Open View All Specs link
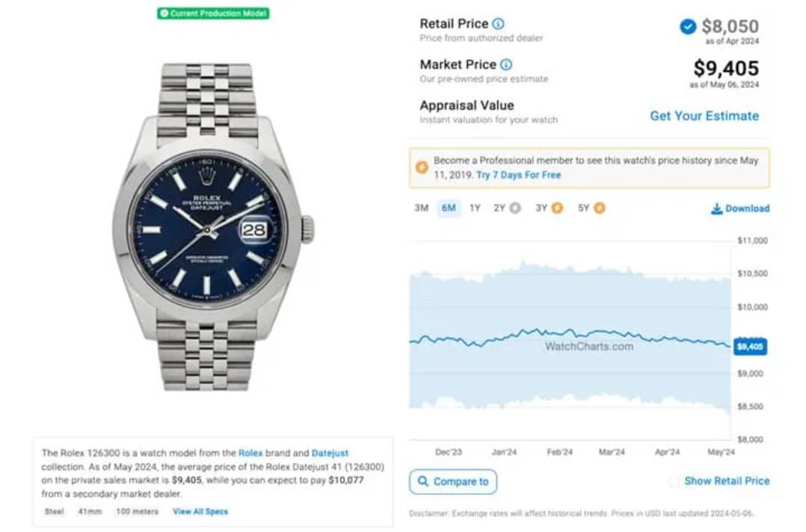Image resolution: width=806 pixels, height=532 pixels. click(200, 512)
